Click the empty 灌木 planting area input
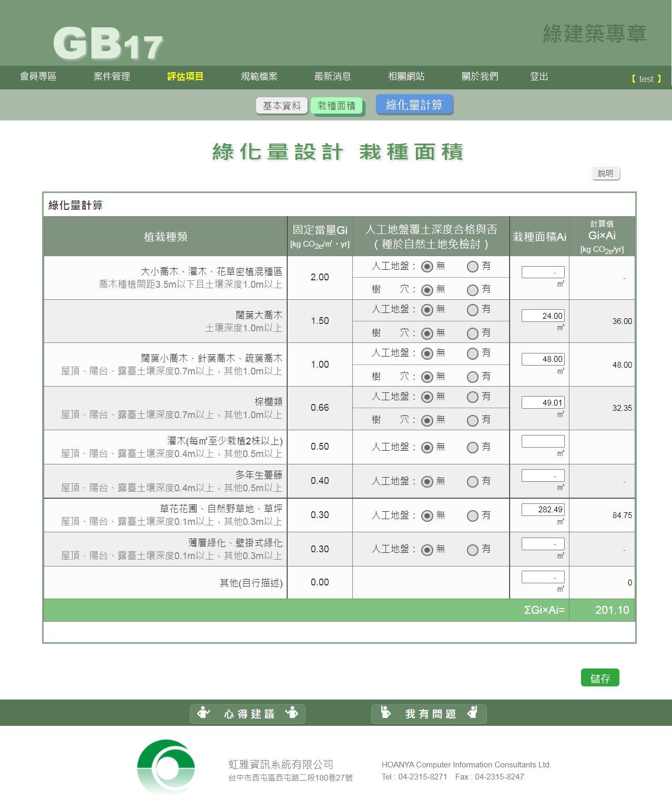The width and height of the screenshot is (672, 810). [x=543, y=441]
